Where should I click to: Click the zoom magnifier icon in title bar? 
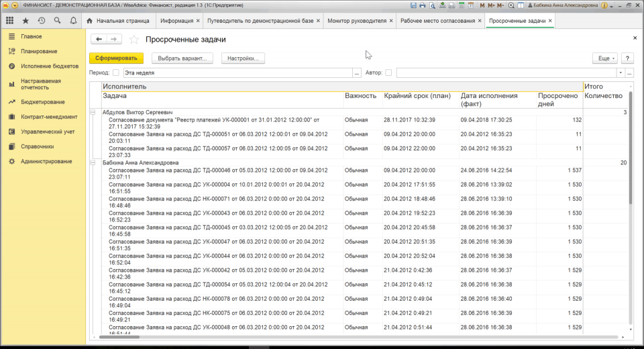coord(511,5)
